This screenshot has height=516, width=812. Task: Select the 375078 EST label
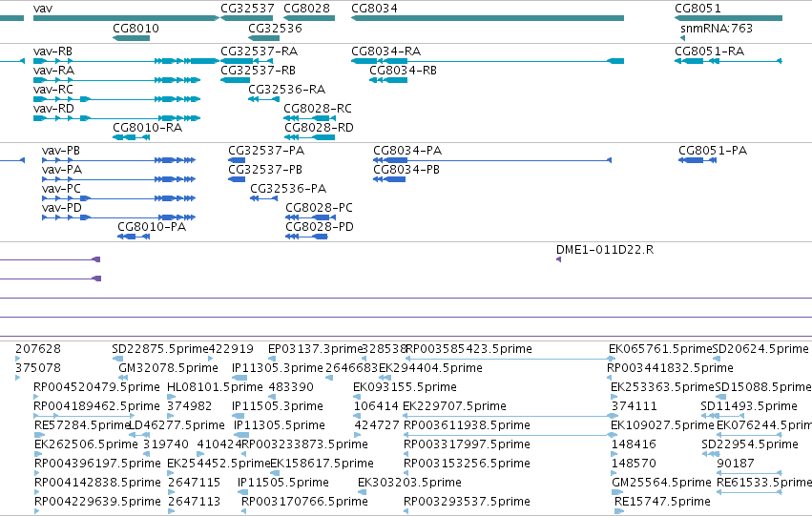[38, 368]
